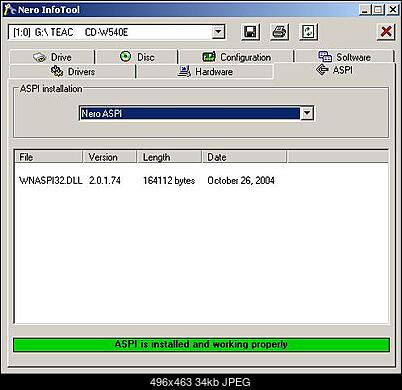
Task: Switch to the Drive tab
Action: point(52,57)
